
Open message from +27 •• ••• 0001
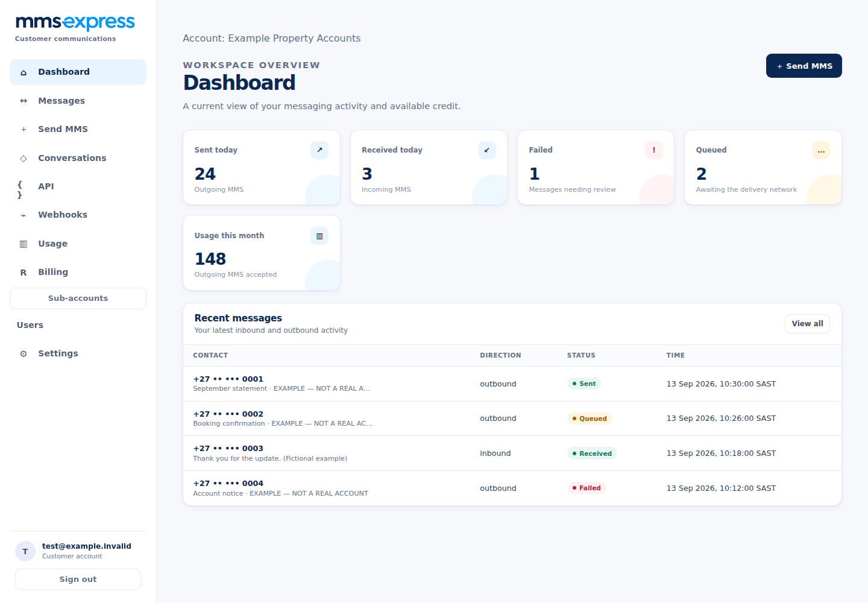(512, 384)
